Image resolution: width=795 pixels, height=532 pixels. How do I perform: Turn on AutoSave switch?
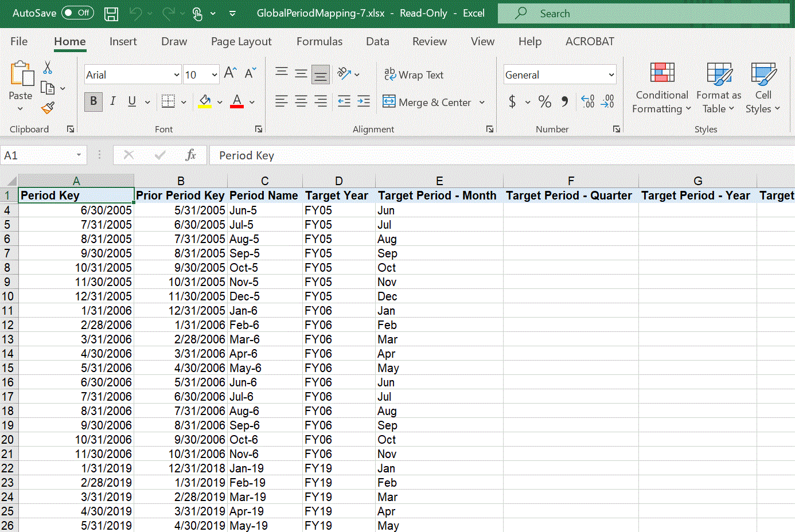[x=77, y=13]
